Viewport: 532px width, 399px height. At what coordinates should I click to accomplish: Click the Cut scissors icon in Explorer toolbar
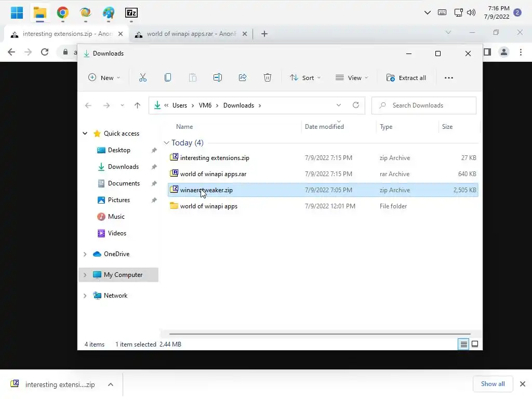(x=143, y=78)
